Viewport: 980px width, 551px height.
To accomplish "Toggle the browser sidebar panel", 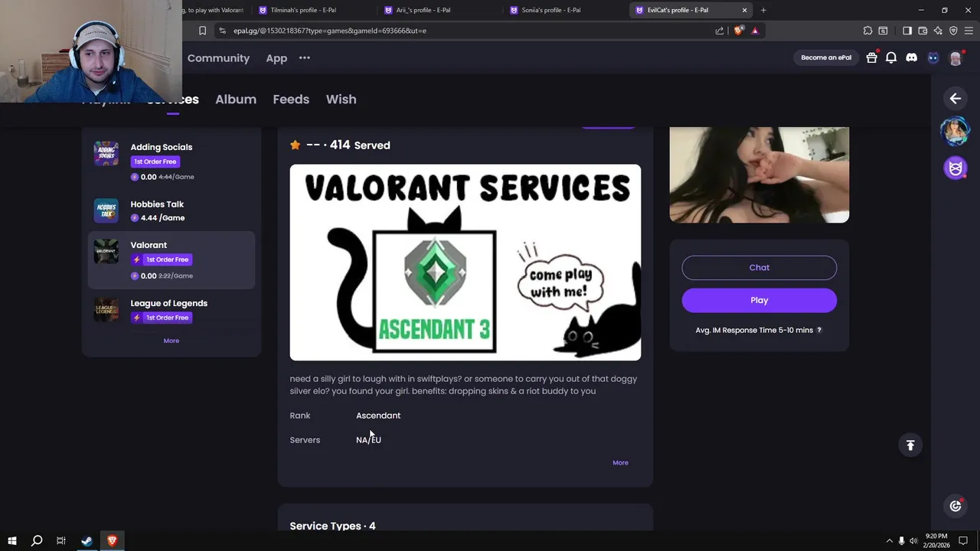I will (x=907, y=31).
